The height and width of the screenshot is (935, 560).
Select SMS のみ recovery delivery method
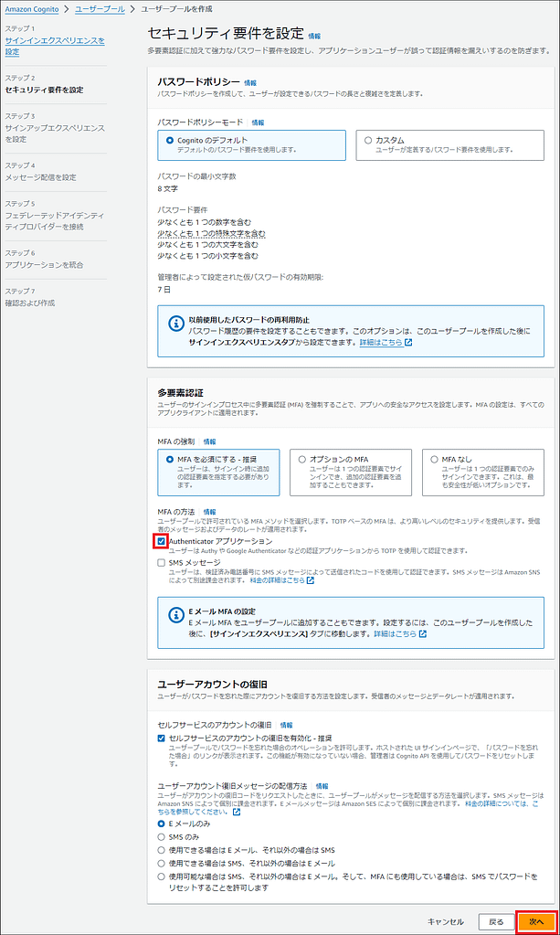[x=162, y=836]
